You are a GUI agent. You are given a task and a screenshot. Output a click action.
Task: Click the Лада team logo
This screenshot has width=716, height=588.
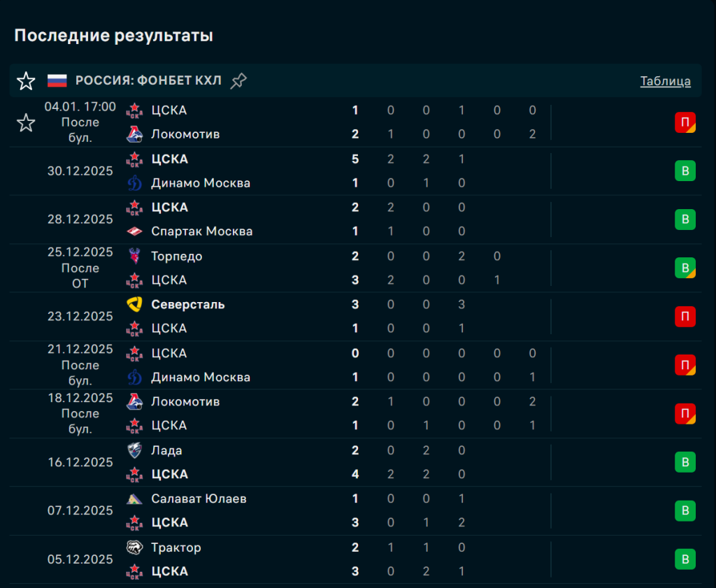[134, 450]
